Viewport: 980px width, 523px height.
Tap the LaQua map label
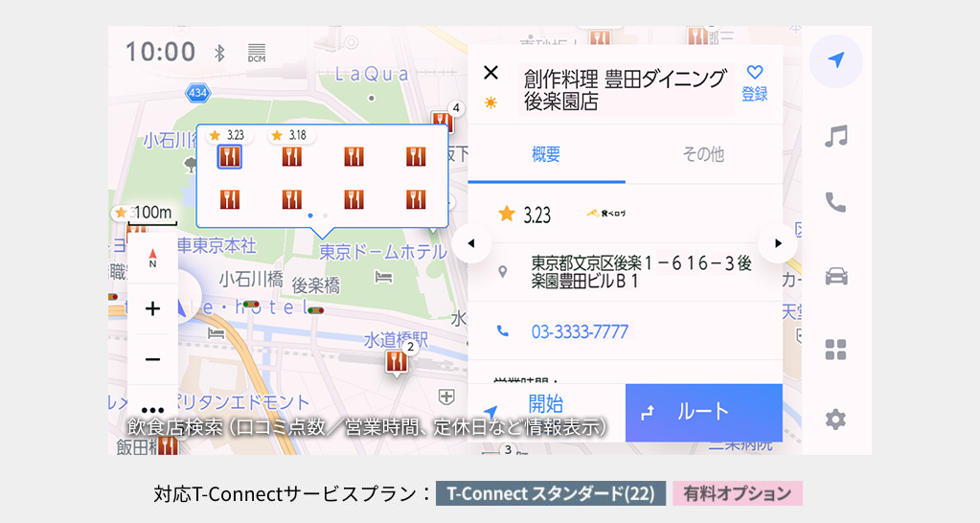[x=372, y=75]
